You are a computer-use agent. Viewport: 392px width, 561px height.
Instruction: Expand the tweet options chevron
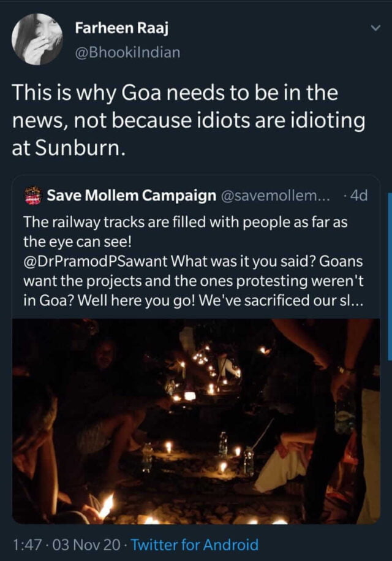coord(375,28)
